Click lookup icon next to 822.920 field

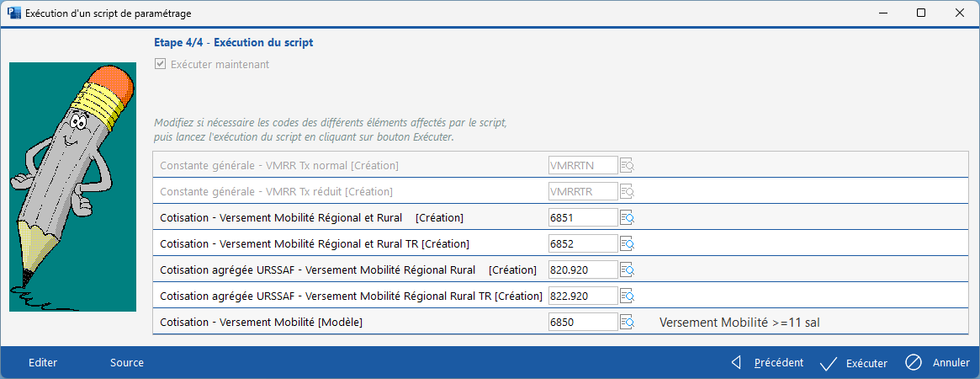click(x=627, y=296)
